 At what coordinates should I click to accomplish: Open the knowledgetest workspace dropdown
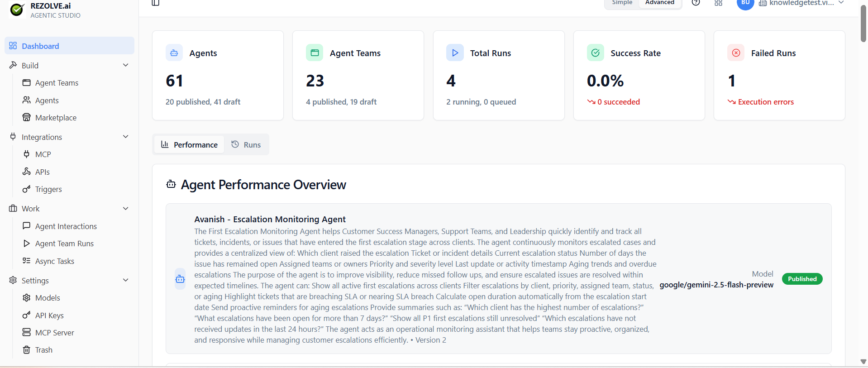pyautogui.click(x=801, y=3)
